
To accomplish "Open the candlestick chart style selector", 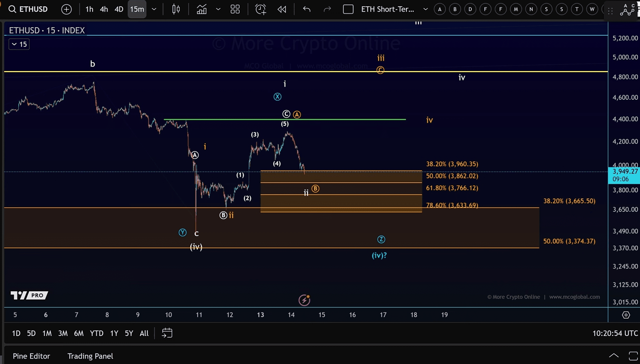I will (x=176, y=9).
